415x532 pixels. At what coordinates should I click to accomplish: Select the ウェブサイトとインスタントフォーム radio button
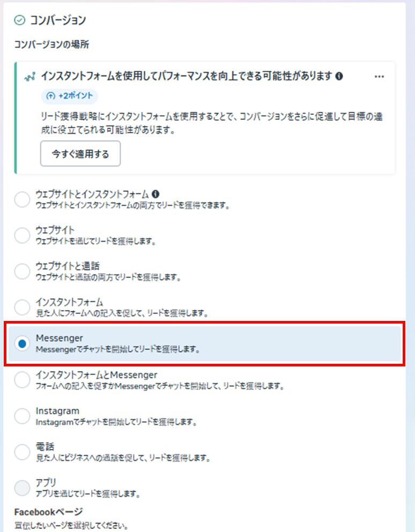[22, 199]
